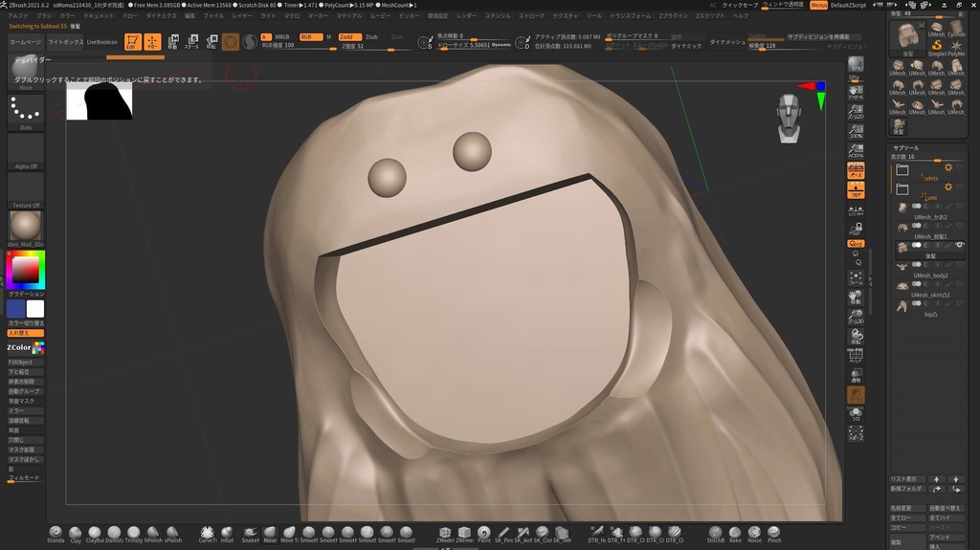
Task: Click the rainbow color picker square
Action: tap(25, 270)
